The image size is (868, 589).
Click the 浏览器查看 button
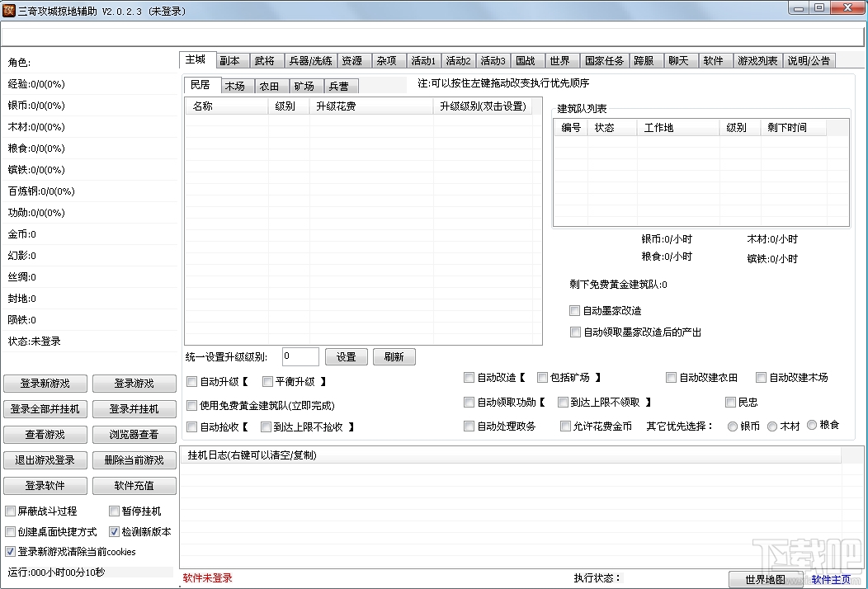click(134, 435)
